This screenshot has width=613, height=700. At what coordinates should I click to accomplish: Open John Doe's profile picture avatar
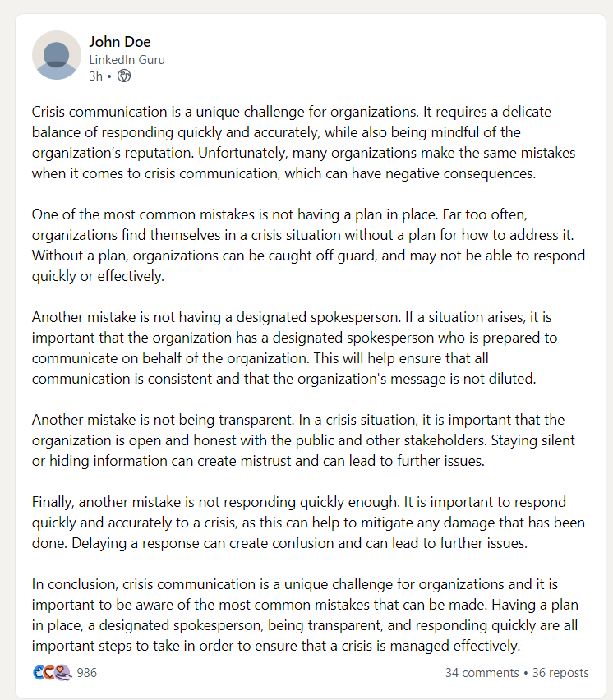56,55
